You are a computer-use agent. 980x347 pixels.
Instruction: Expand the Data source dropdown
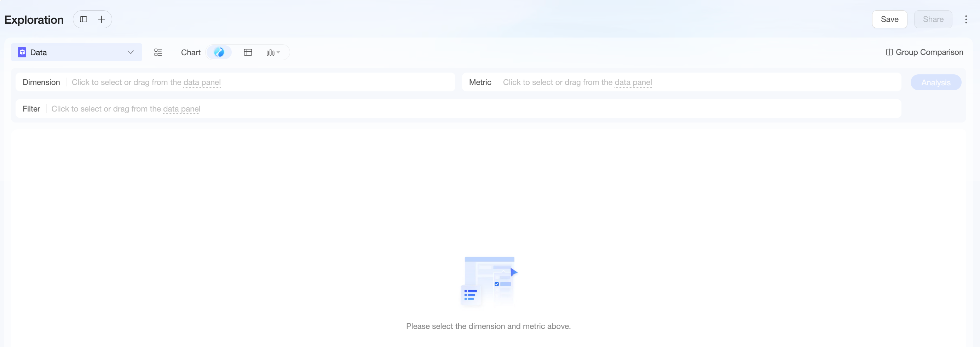point(76,52)
